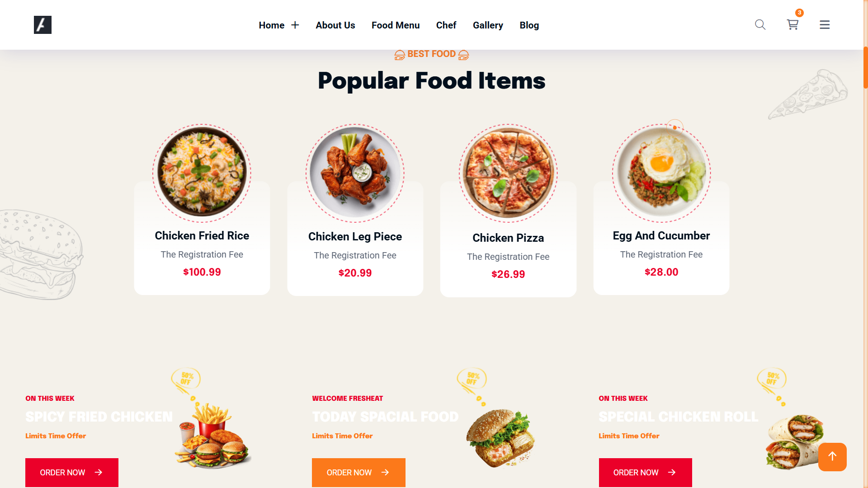Screen dimensions: 868x488
Task: Open the Food Menu page
Action: [396, 25]
